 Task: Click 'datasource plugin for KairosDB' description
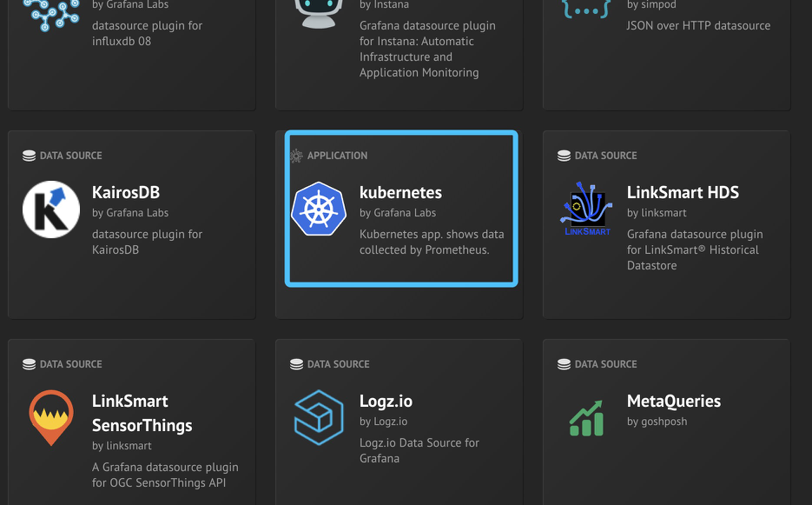coord(147,243)
